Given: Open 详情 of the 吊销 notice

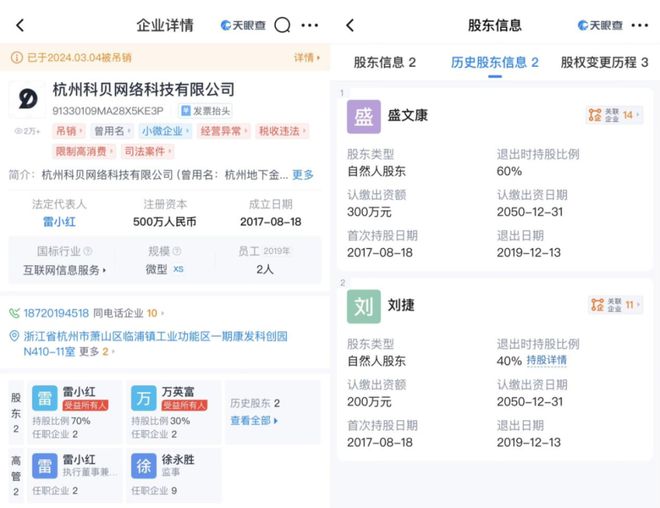Looking at the screenshot, I should [x=307, y=57].
